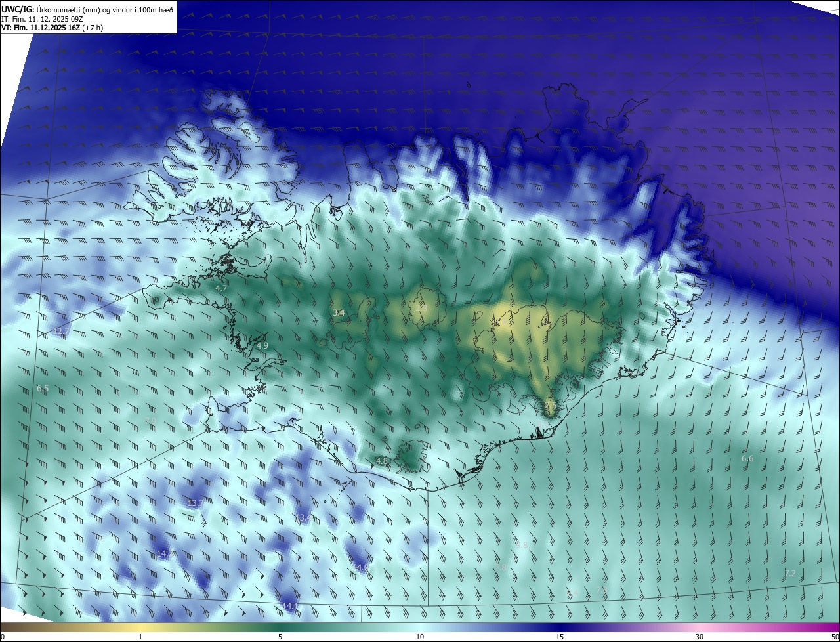Click the 13.4 value label on map

tap(303, 518)
